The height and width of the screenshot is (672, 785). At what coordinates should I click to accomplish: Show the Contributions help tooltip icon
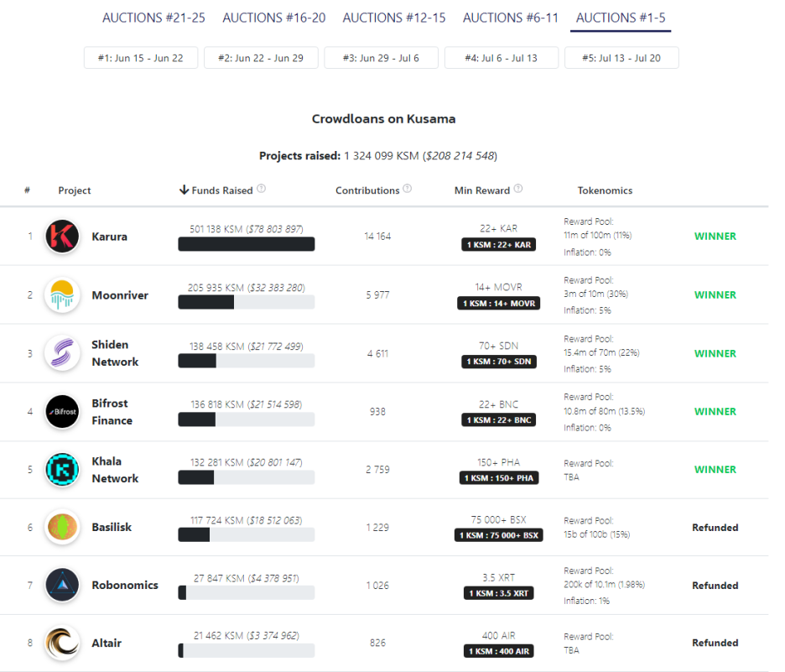(408, 189)
